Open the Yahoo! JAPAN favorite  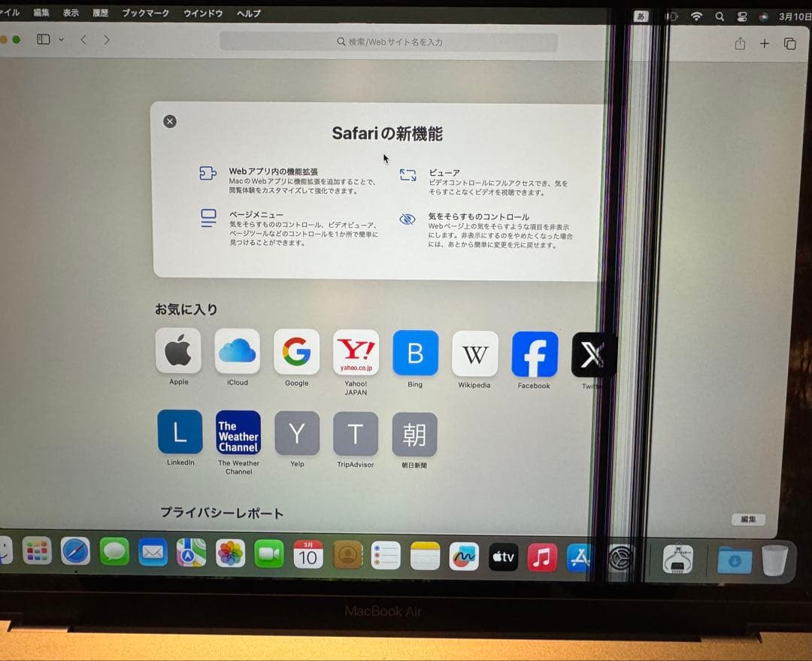(356, 362)
